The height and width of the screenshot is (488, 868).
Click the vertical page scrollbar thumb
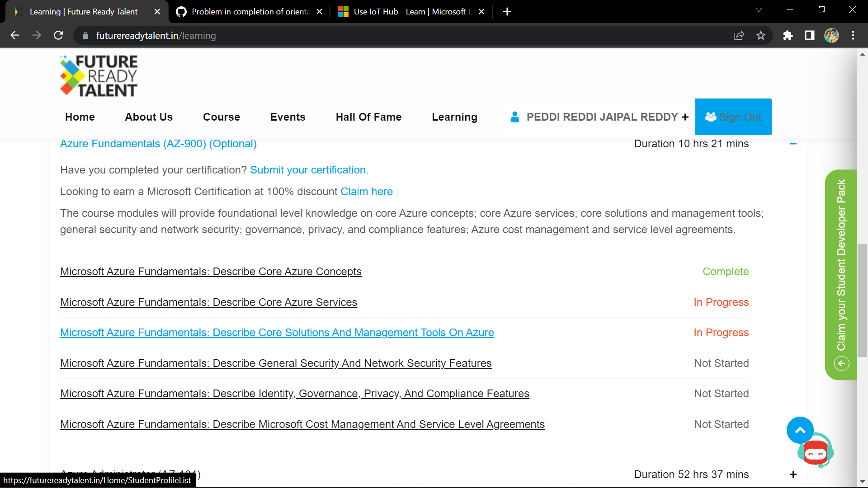click(x=862, y=300)
